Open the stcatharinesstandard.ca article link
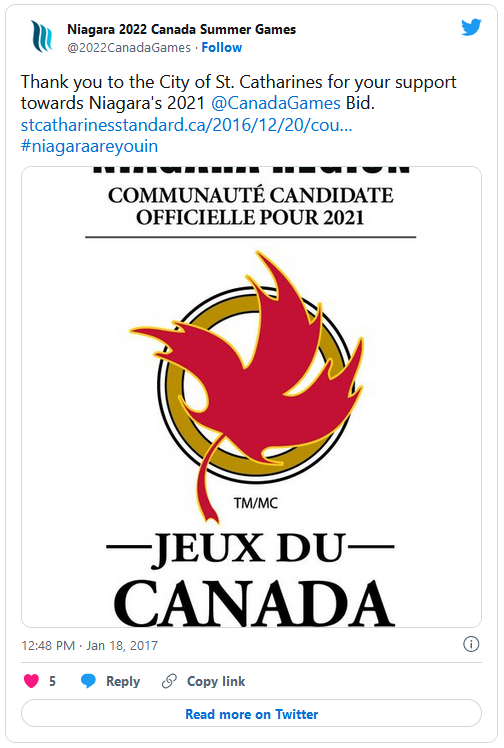The image size is (504, 748). [186, 125]
